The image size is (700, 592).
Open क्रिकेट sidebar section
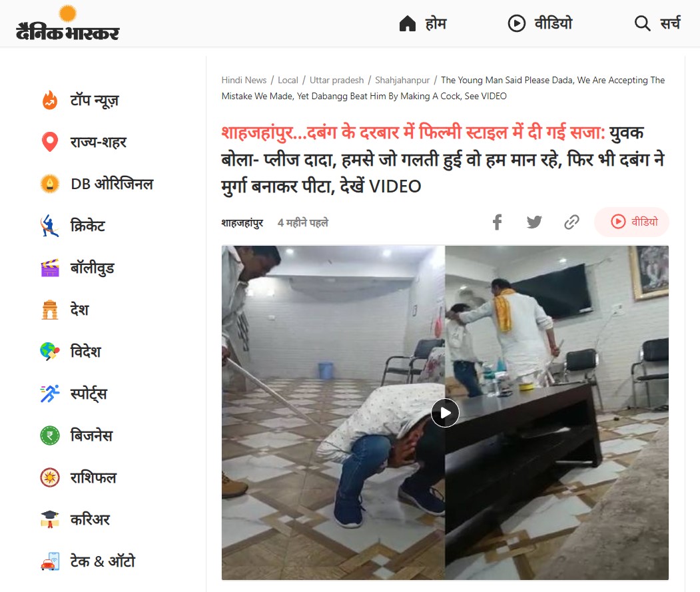[87, 226]
